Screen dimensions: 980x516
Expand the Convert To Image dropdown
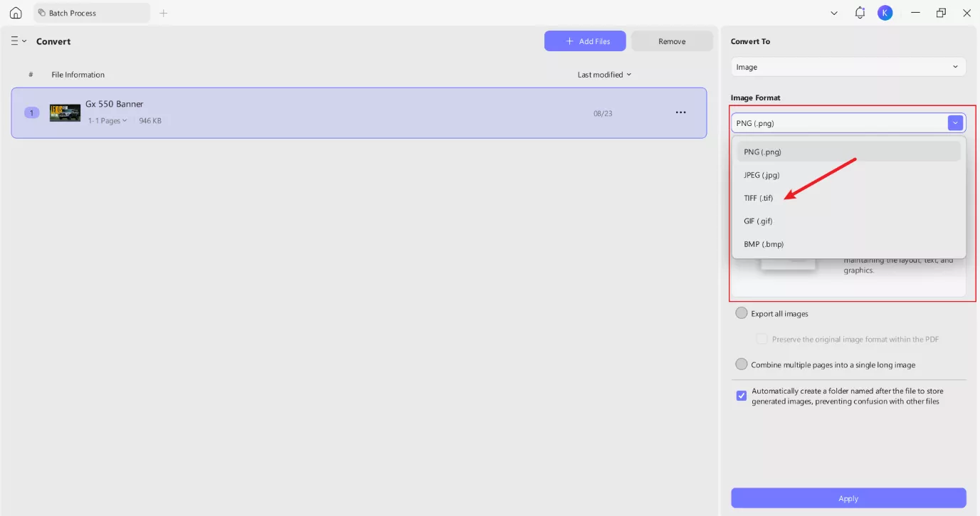[848, 67]
